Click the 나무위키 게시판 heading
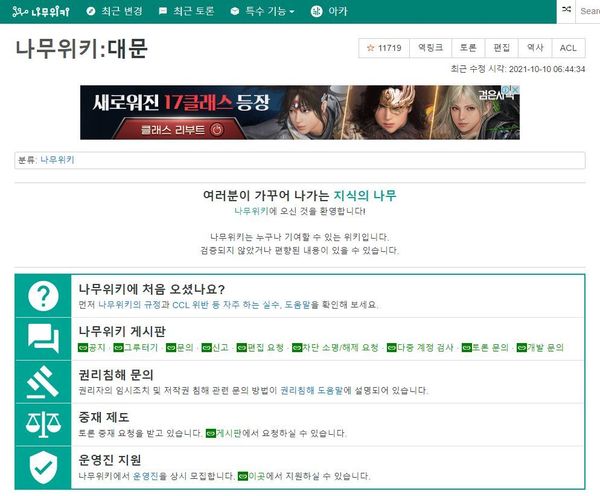 point(122,331)
